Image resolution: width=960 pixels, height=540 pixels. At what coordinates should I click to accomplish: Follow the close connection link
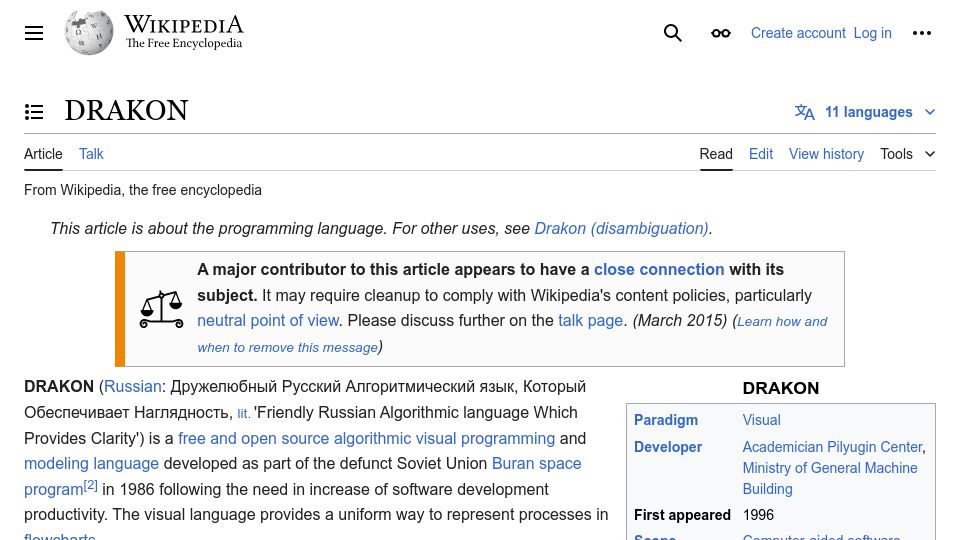pyautogui.click(x=659, y=269)
